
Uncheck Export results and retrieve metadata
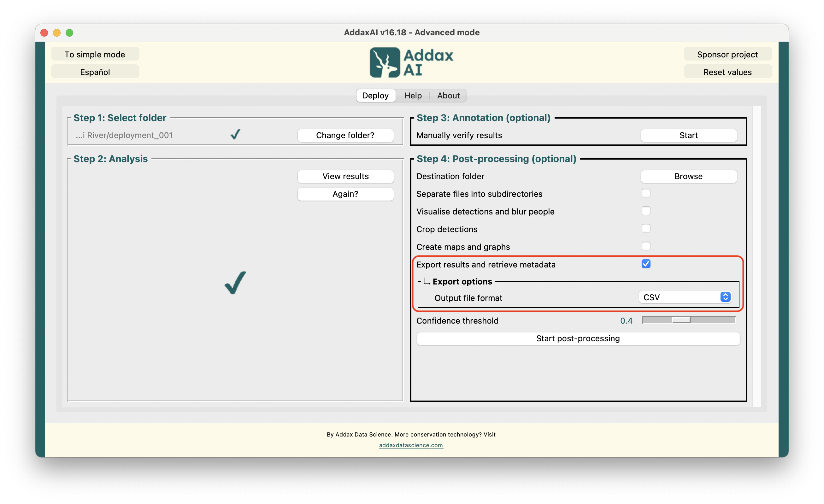point(646,264)
